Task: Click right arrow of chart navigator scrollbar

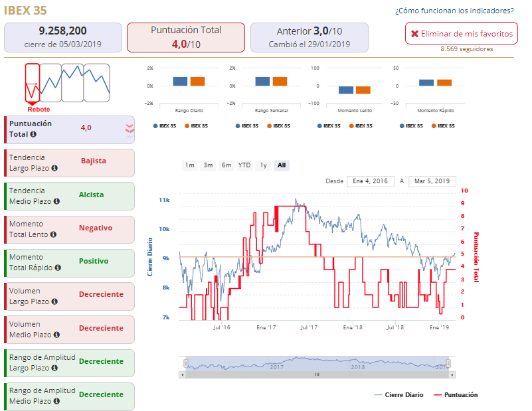Action: point(452,374)
